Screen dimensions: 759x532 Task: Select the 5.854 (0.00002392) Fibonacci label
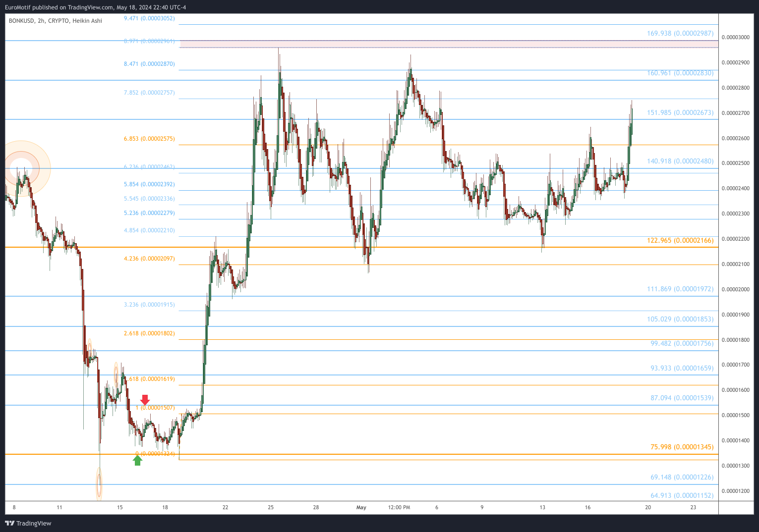pyautogui.click(x=149, y=184)
